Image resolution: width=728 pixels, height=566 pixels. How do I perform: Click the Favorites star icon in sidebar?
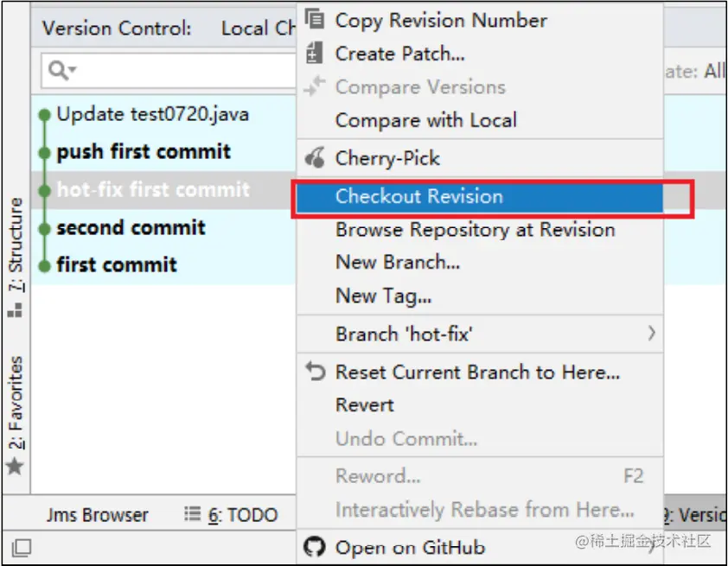tap(15, 467)
